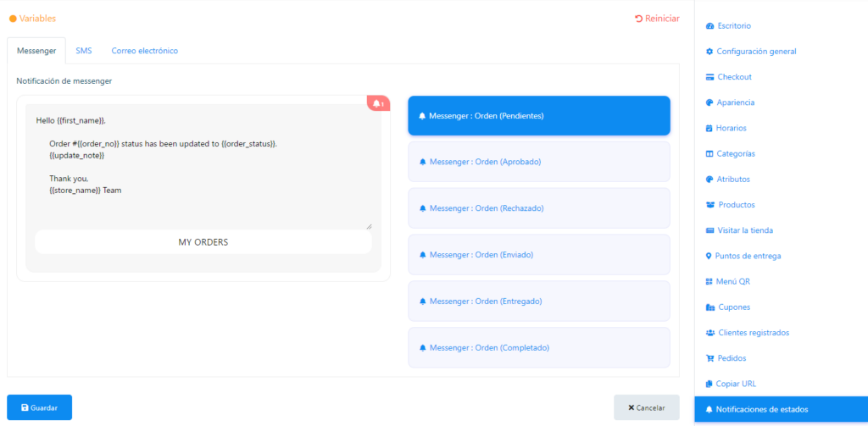Click the Clientes registrados users icon
This screenshot has height=426, width=868.
coord(710,333)
